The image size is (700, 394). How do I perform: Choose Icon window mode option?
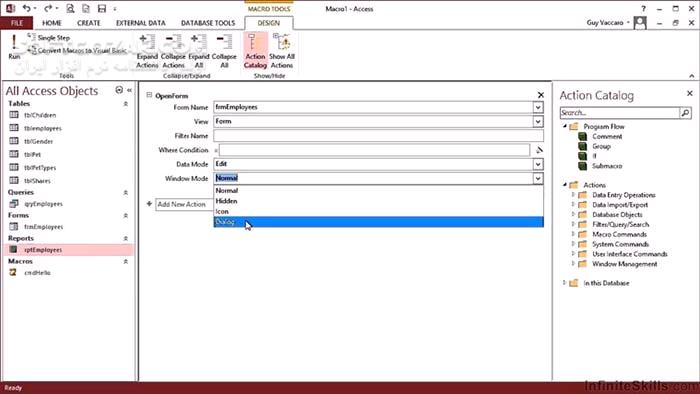(379, 212)
